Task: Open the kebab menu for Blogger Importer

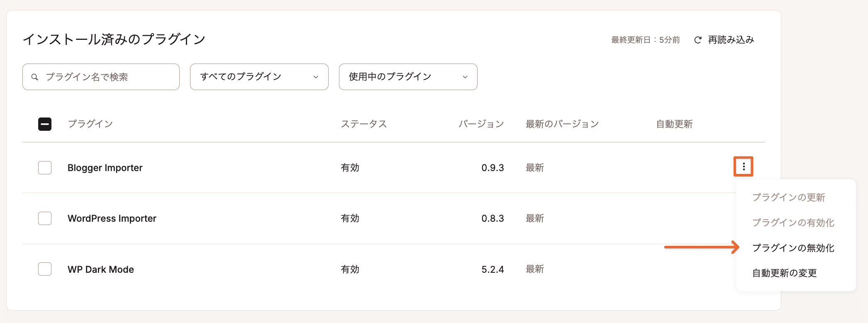Action: click(743, 166)
